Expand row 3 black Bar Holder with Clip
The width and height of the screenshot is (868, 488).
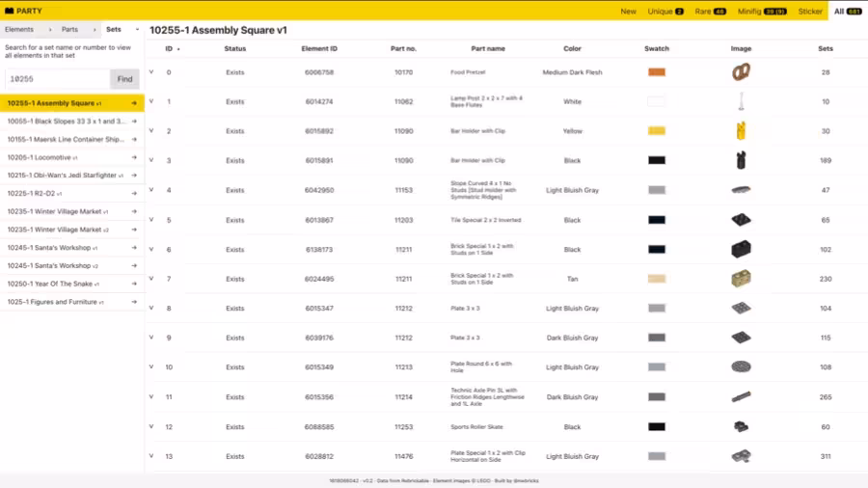point(151,160)
